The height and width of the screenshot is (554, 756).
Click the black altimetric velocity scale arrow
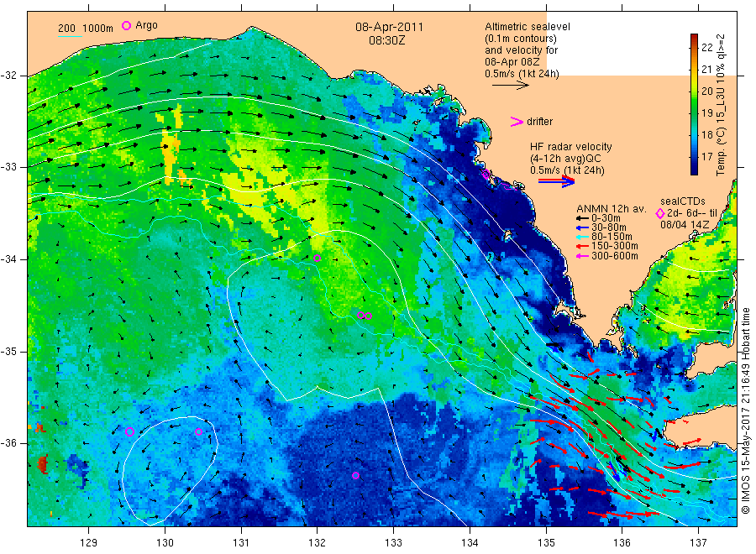511,86
